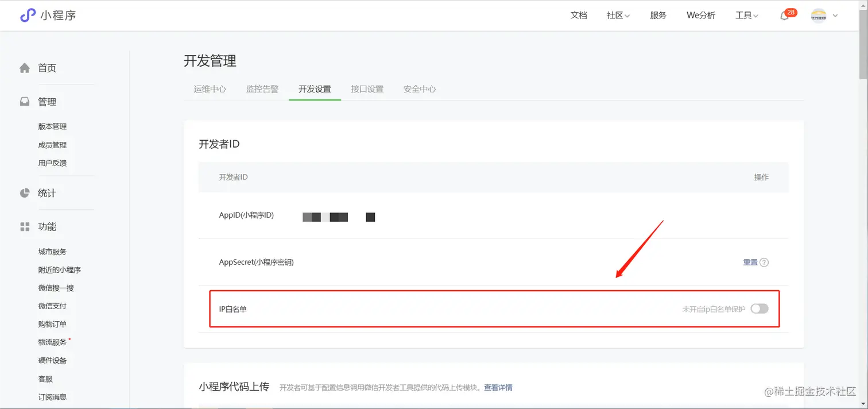Click the 开发者ID section heading

coord(219,144)
